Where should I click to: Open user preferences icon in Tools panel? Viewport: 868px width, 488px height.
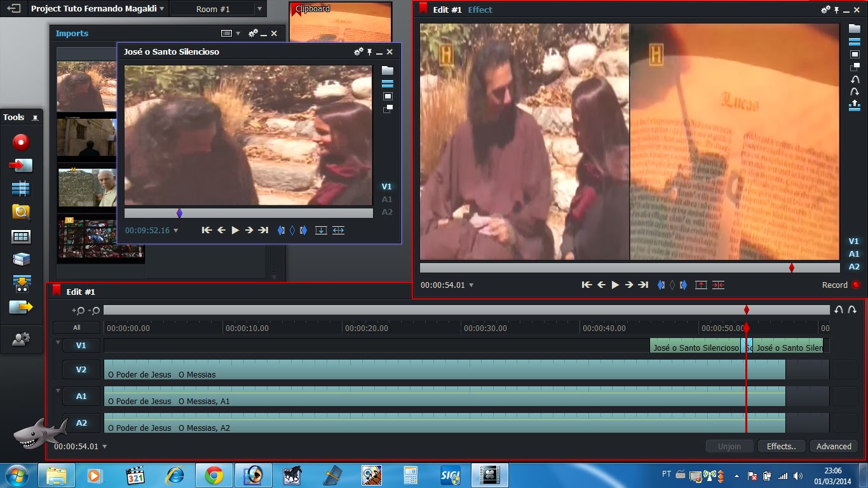(x=21, y=339)
